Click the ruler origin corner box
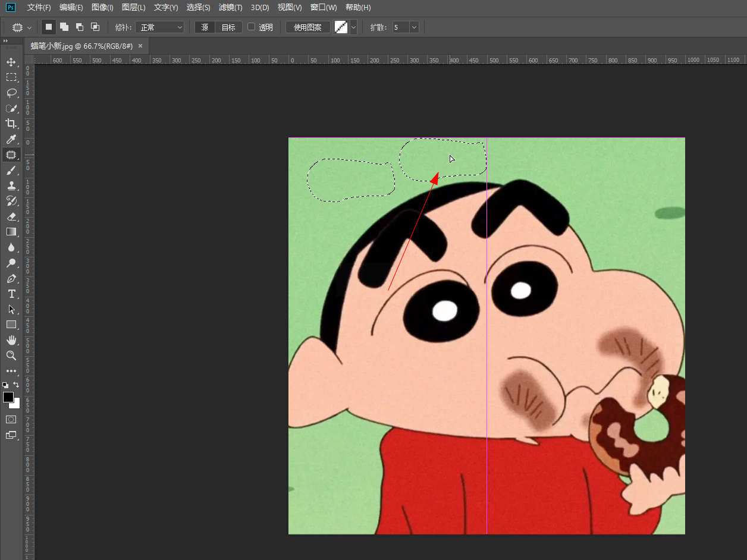The width and height of the screenshot is (747, 560). pyautogui.click(x=29, y=59)
